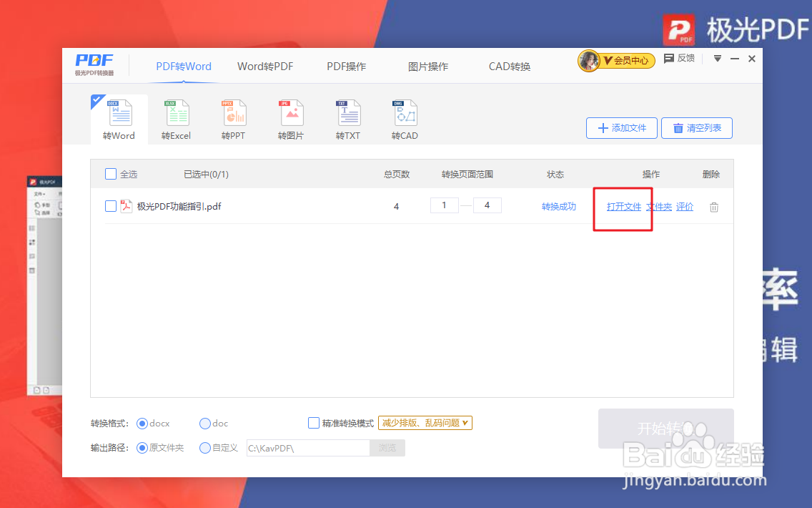Select the 转CAD conversion icon
The image size is (812, 508).
pyautogui.click(x=405, y=119)
